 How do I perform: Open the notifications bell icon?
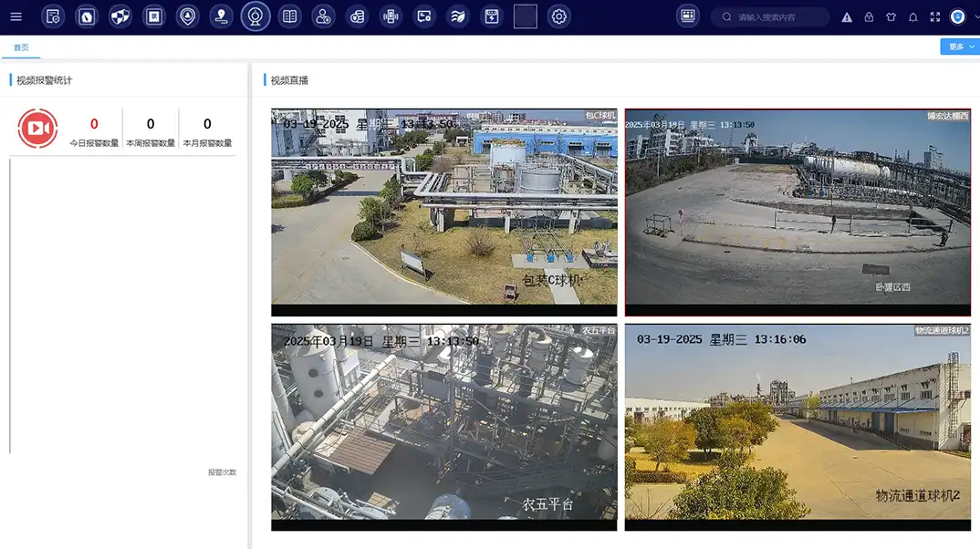pyautogui.click(x=913, y=17)
